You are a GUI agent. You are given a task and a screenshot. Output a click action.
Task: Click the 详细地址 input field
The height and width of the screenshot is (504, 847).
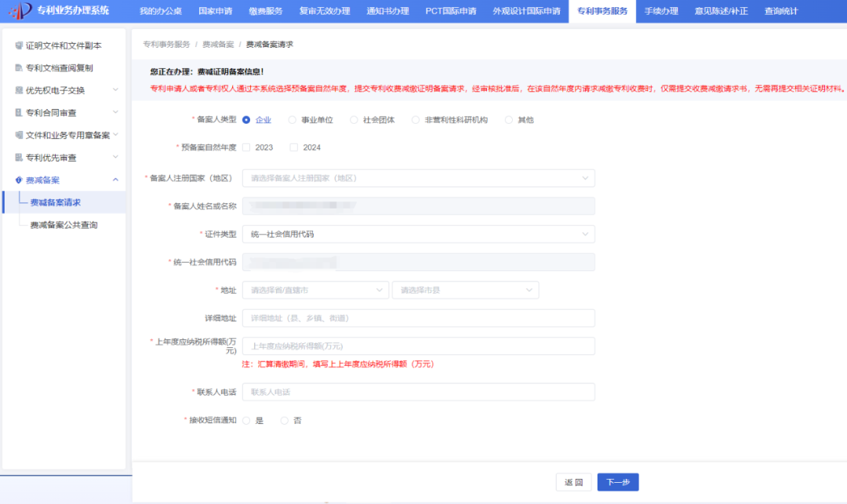(418, 317)
